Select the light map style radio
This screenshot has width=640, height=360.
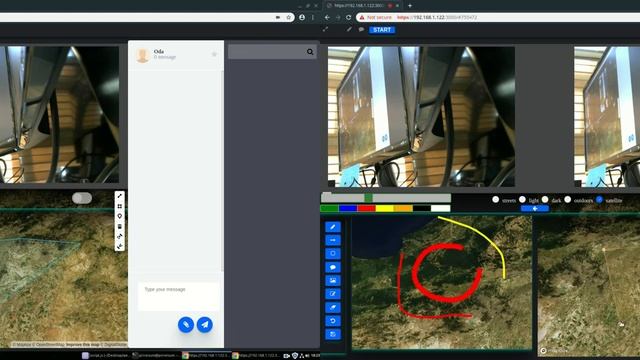pos(522,200)
